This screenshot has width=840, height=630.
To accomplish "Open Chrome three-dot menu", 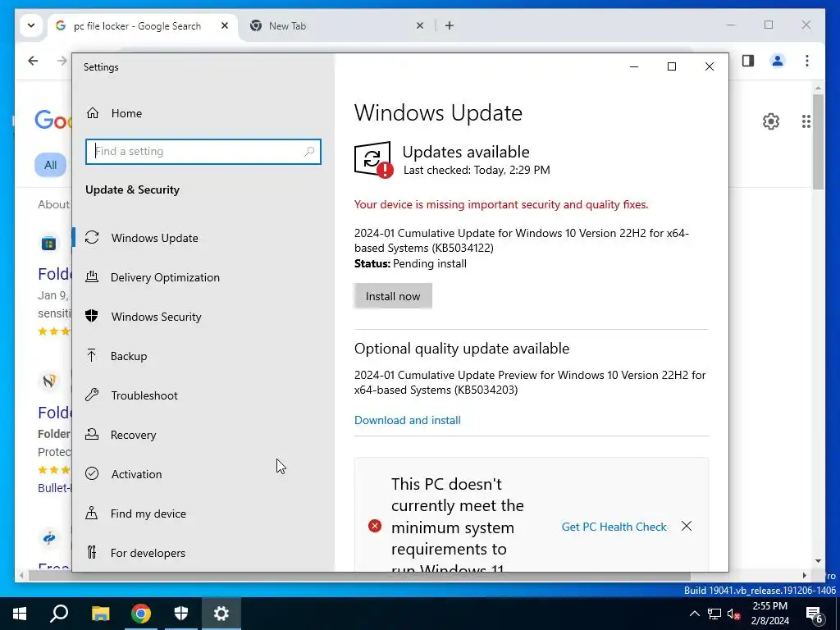I will 807,61.
